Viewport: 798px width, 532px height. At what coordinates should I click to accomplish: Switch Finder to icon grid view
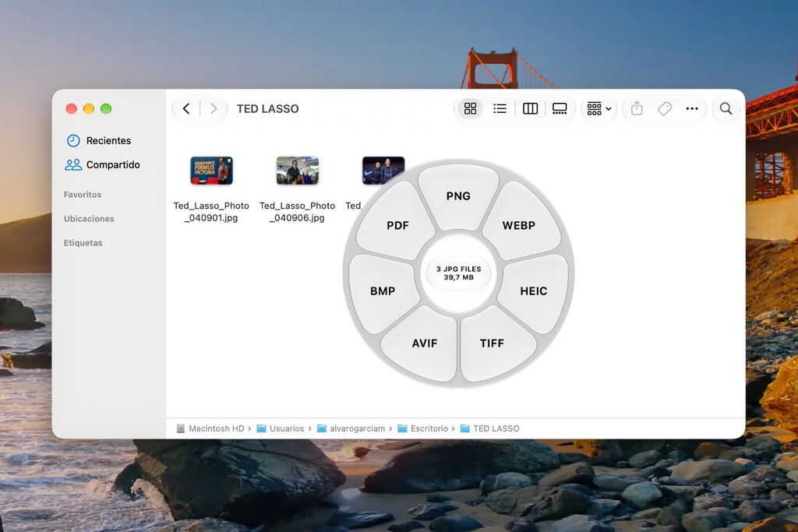point(470,108)
